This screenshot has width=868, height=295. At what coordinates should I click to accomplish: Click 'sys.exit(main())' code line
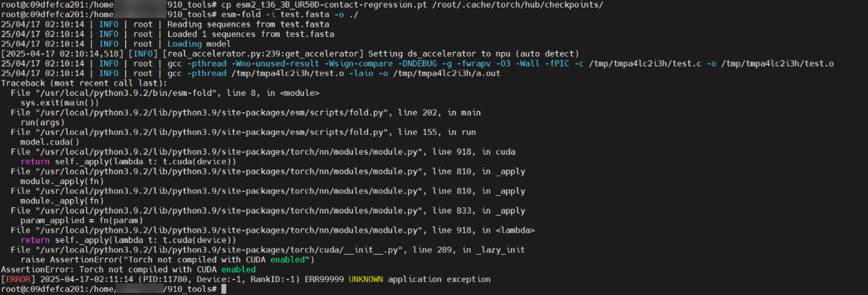point(60,102)
